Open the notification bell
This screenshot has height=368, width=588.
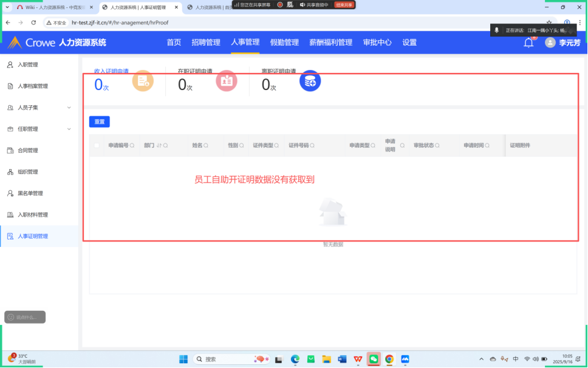tap(528, 43)
